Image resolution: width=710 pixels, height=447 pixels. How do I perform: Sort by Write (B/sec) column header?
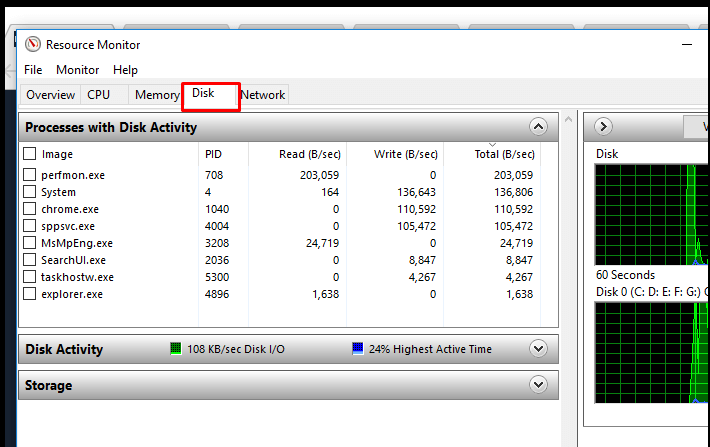pos(406,154)
